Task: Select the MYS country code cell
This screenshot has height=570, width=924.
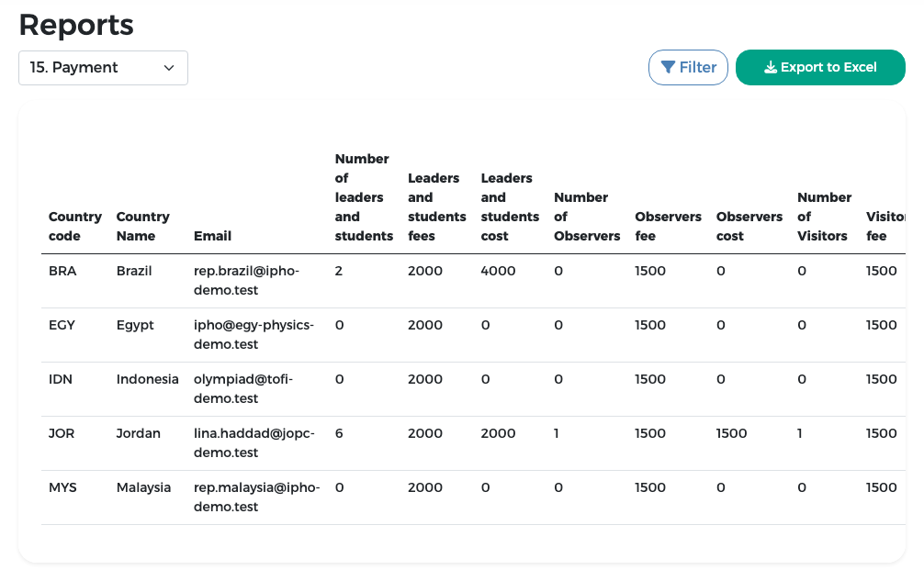Action: [62, 487]
